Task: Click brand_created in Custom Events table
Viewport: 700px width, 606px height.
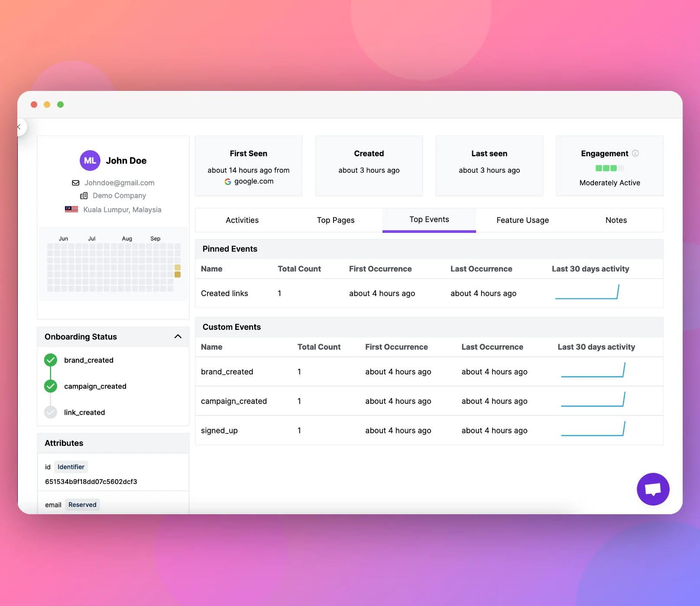Action: tap(227, 372)
